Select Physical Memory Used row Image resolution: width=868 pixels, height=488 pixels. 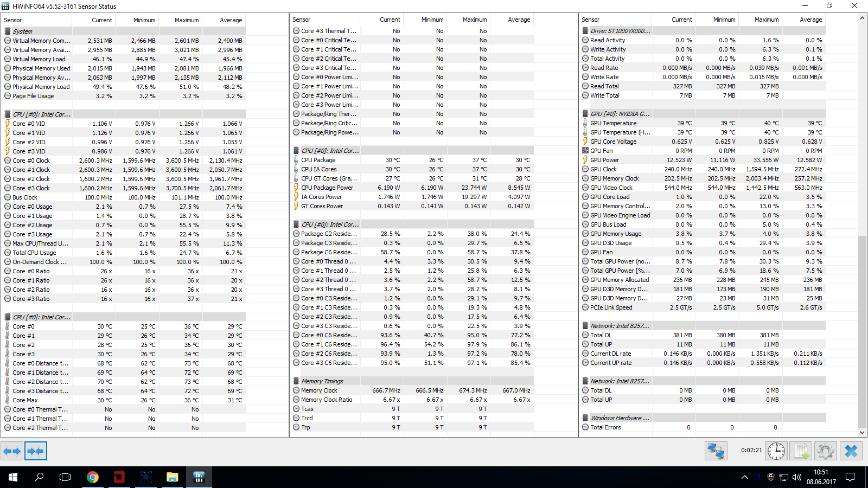pyautogui.click(x=123, y=68)
